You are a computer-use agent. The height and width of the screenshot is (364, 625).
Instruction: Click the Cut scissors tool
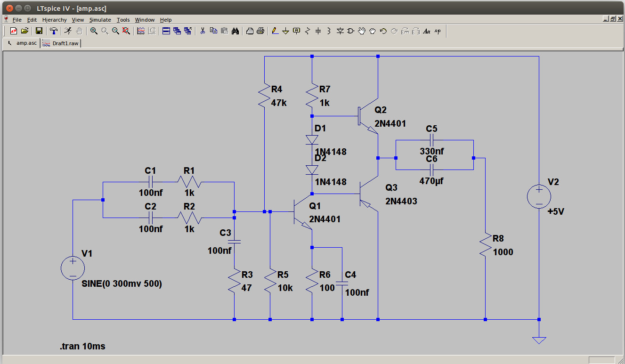tap(203, 31)
